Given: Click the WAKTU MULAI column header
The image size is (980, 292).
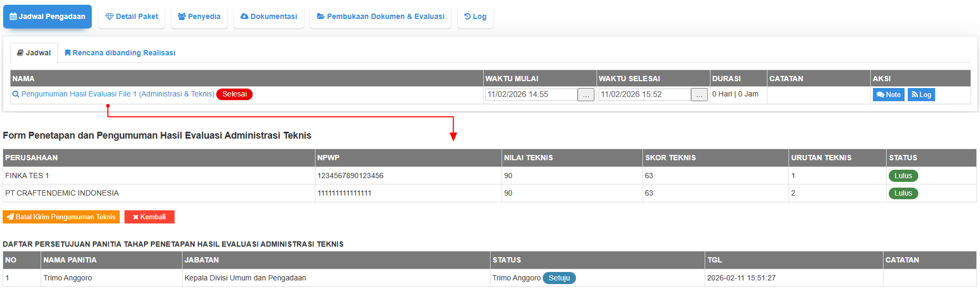Looking at the screenshot, I should tap(540, 79).
